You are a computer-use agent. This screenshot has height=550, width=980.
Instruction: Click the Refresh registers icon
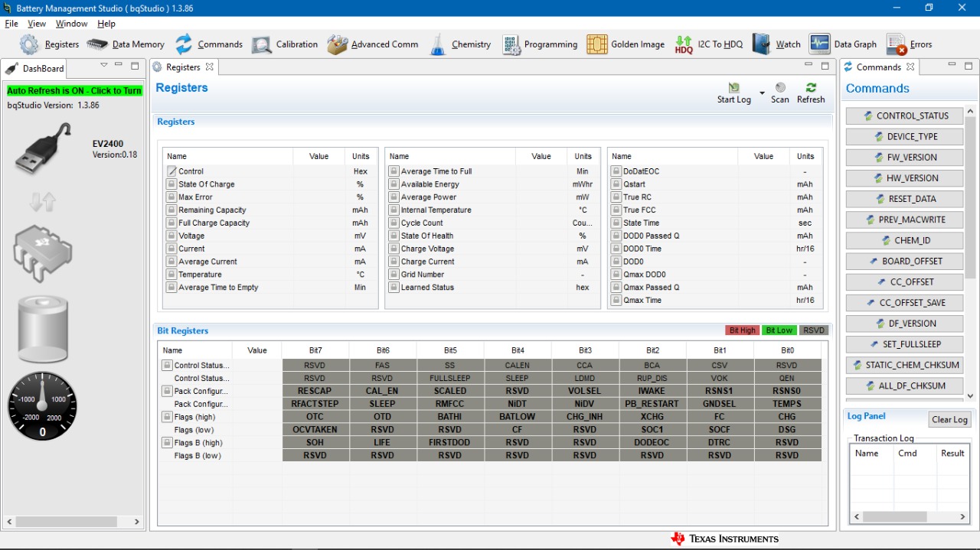pos(811,88)
